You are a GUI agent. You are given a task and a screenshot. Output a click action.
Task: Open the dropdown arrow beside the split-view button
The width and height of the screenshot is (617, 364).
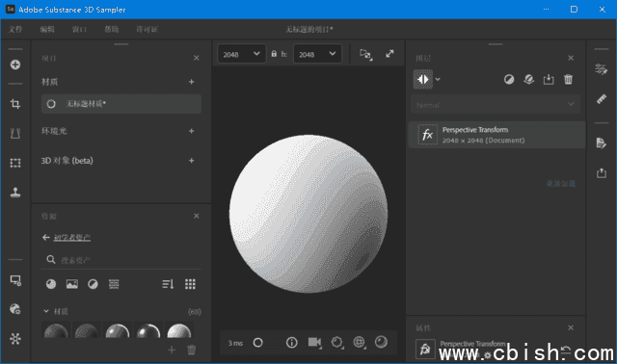[438, 79]
